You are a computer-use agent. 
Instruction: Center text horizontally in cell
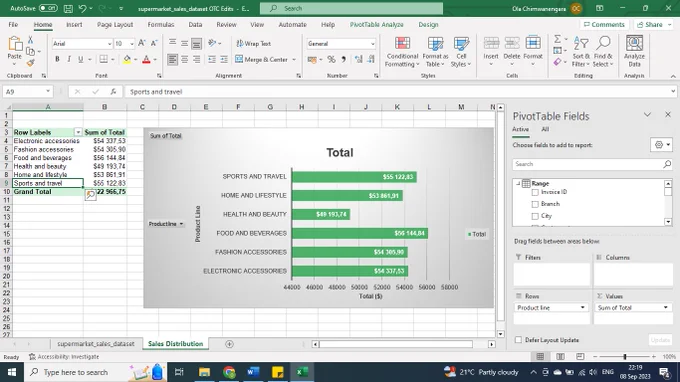pos(185,59)
